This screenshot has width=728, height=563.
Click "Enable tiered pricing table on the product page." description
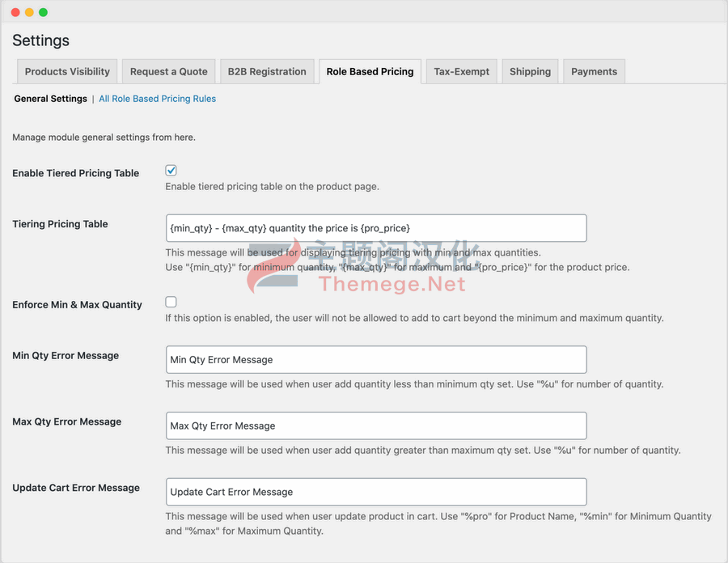272,187
